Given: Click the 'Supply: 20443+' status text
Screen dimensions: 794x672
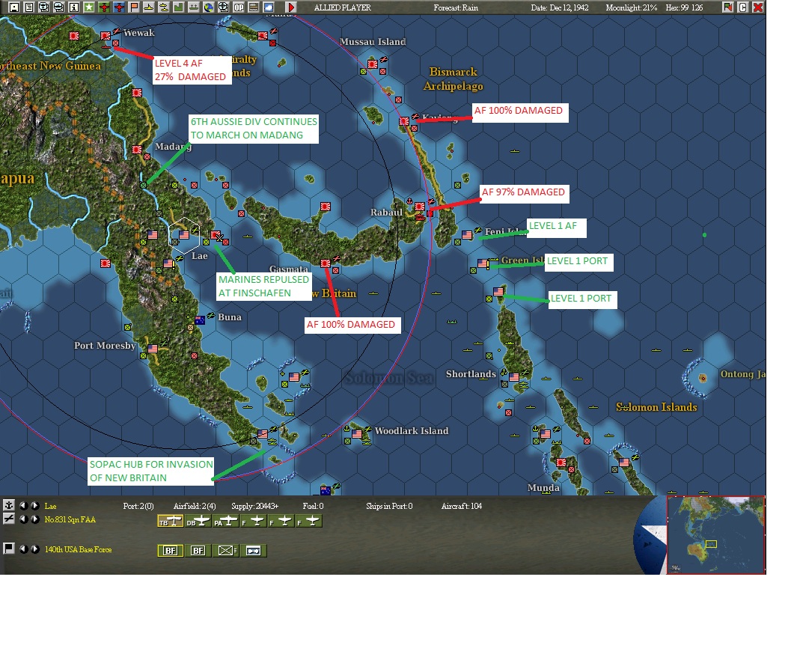Looking at the screenshot, I should (254, 506).
